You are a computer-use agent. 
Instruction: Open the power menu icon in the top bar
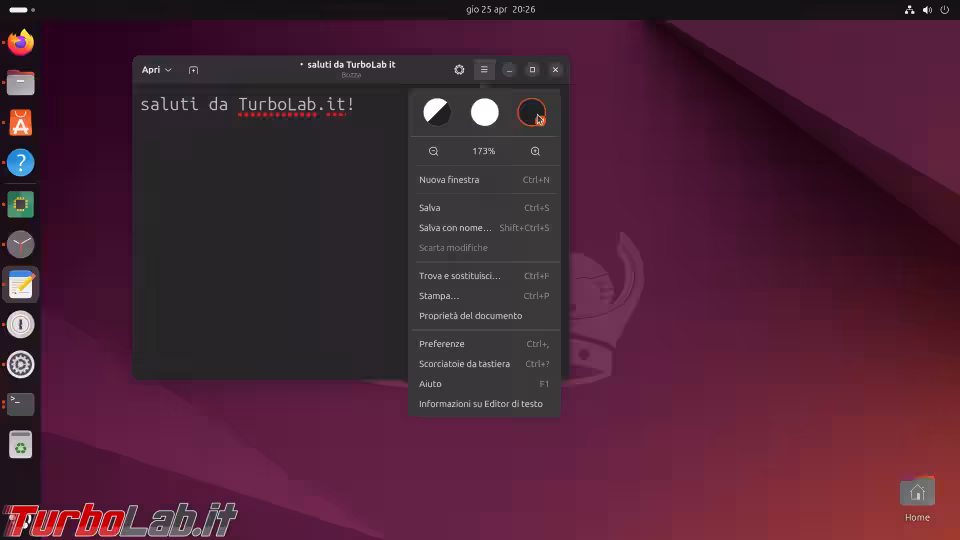pos(945,10)
